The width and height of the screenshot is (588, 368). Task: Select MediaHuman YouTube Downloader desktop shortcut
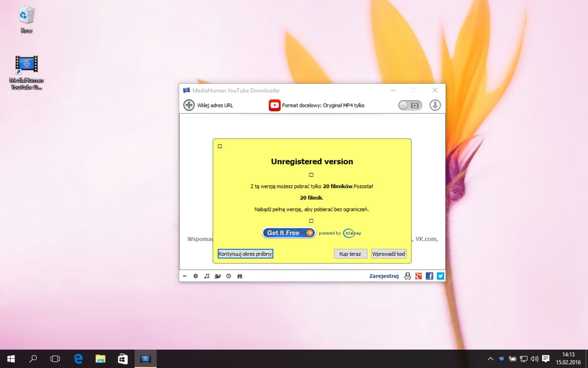pyautogui.click(x=26, y=73)
